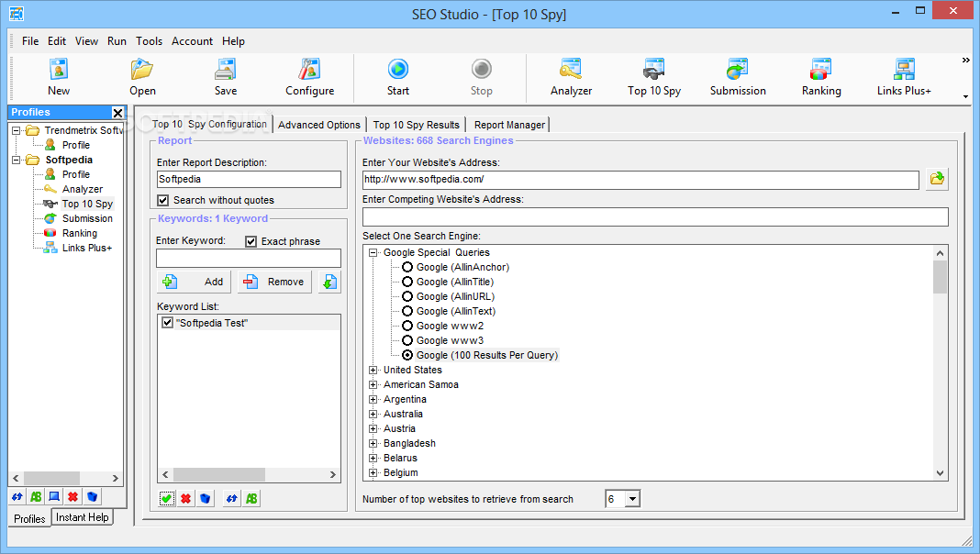This screenshot has height=554, width=980.
Task: Show more toolbar items via chevron overflow
Action: 965,60
